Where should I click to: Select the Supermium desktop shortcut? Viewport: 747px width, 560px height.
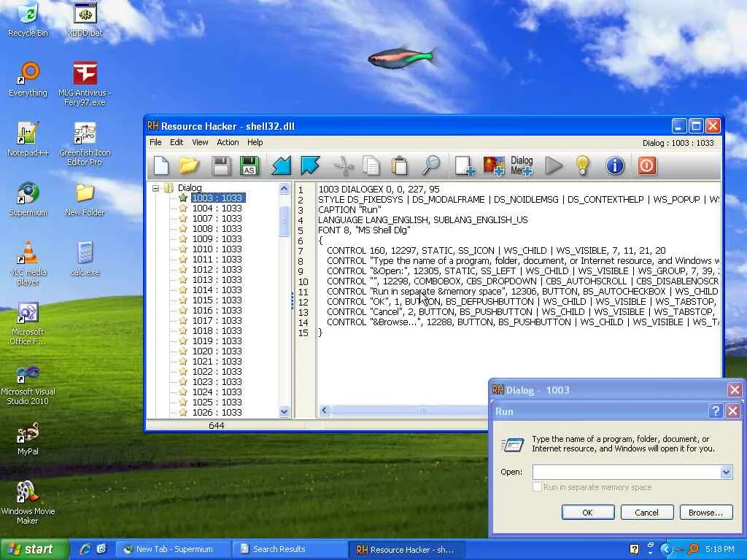pos(28,199)
